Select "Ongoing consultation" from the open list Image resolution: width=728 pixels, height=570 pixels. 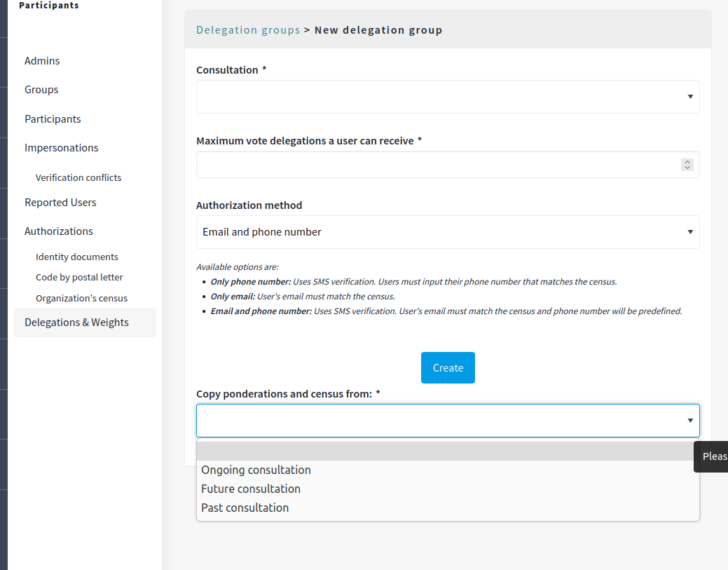(256, 470)
